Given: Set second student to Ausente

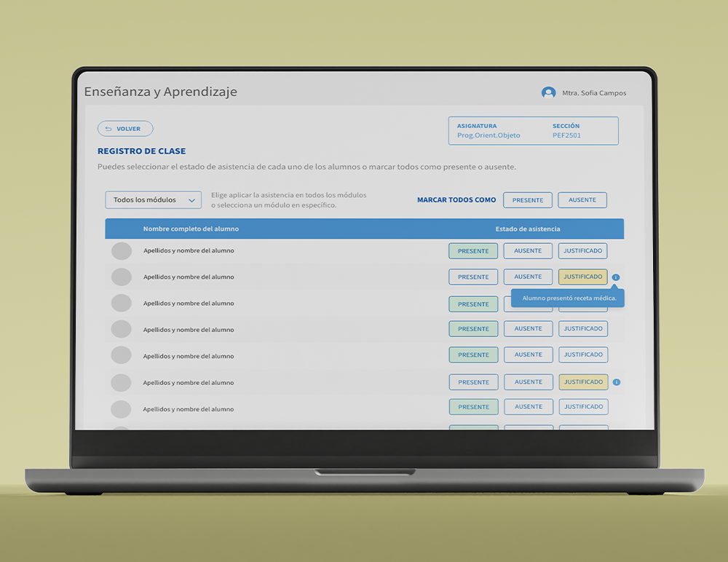Looking at the screenshot, I should [528, 277].
